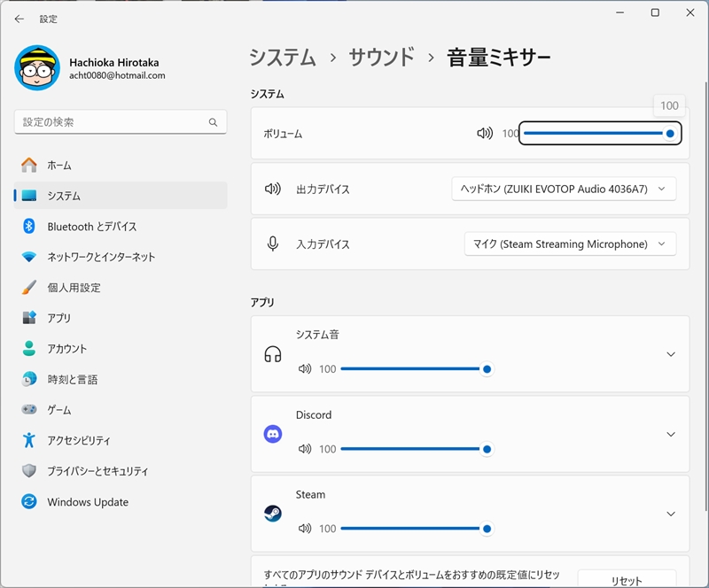Click the Steam app icon
Screen dimensions: 709x588
(x=273, y=514)
